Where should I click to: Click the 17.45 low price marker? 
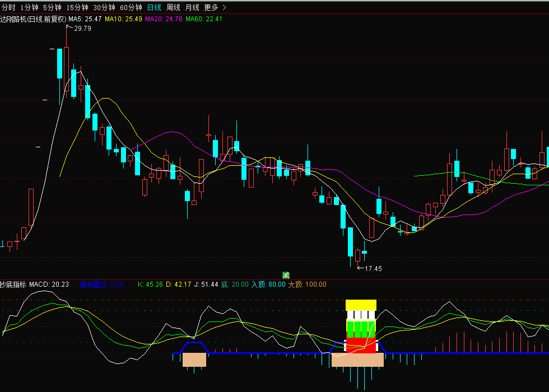[x=373, y=268]
